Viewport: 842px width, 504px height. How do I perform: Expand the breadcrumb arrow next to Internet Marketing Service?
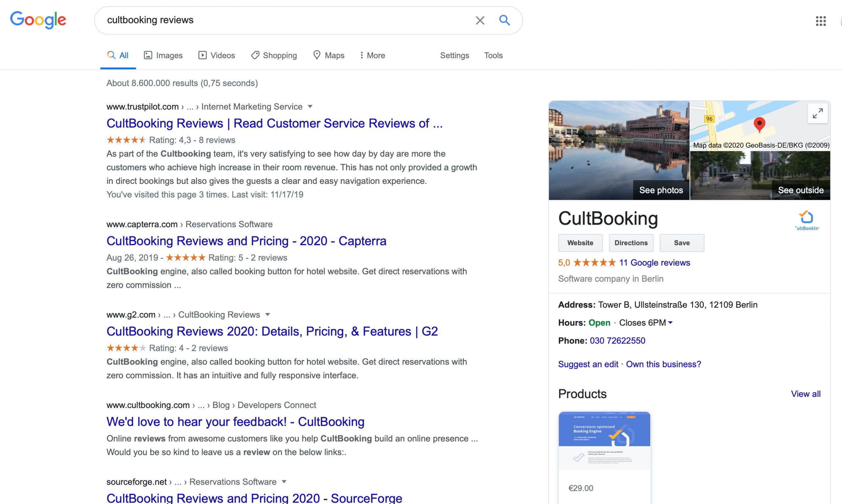click(310, 106)
